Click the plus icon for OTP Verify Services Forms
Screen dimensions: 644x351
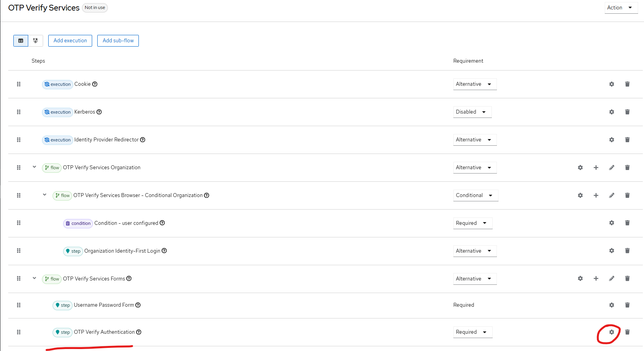[x=596, y=279]
